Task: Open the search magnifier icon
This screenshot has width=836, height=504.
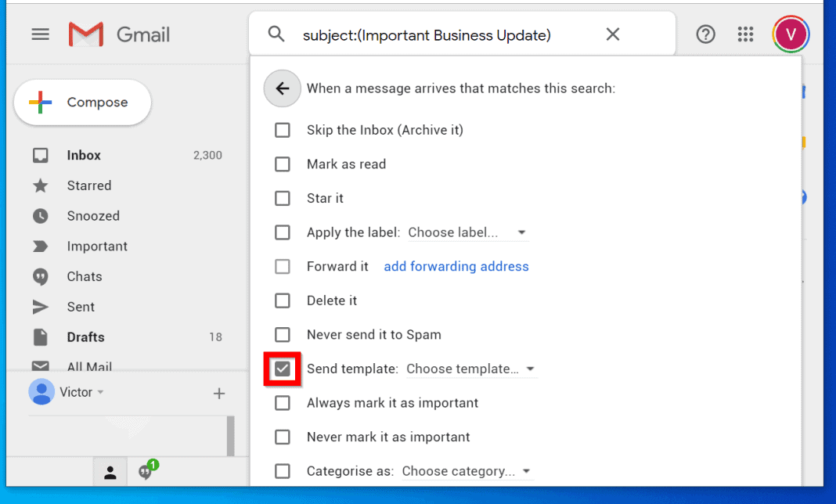Action: point(276,34)
